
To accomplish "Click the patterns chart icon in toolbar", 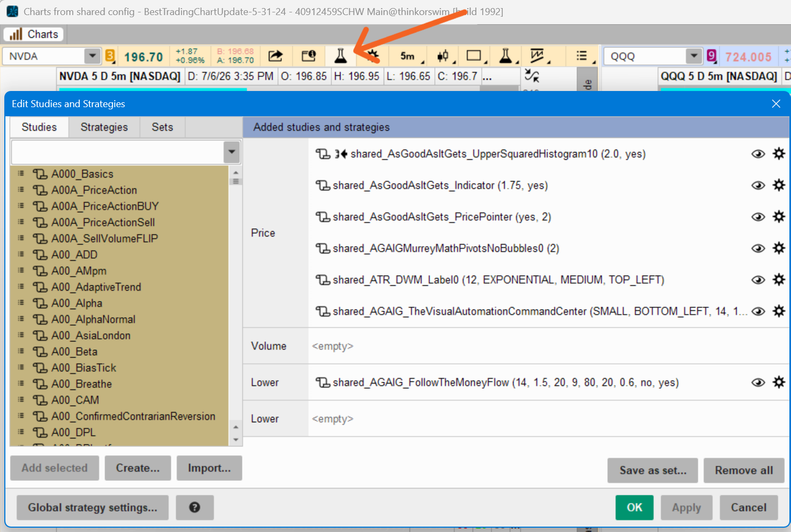I will click(x=537, y=56).
